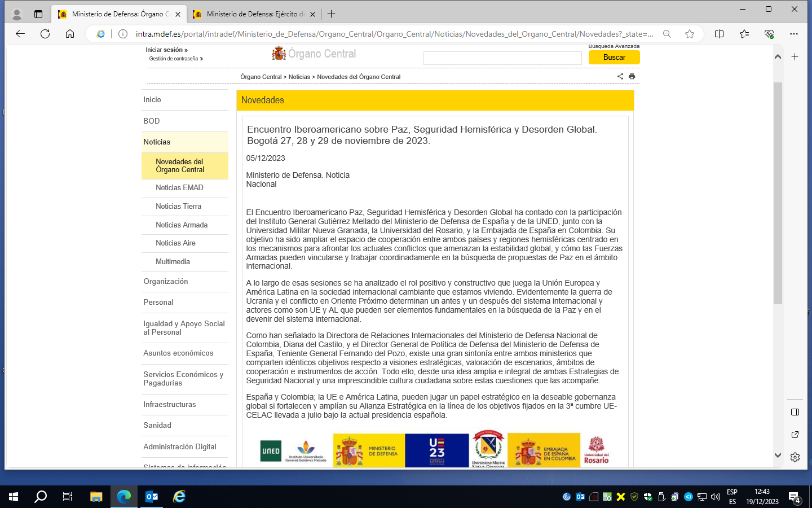Click Iniciar sesión link
The image size is (812, 508).
point(166,50)
